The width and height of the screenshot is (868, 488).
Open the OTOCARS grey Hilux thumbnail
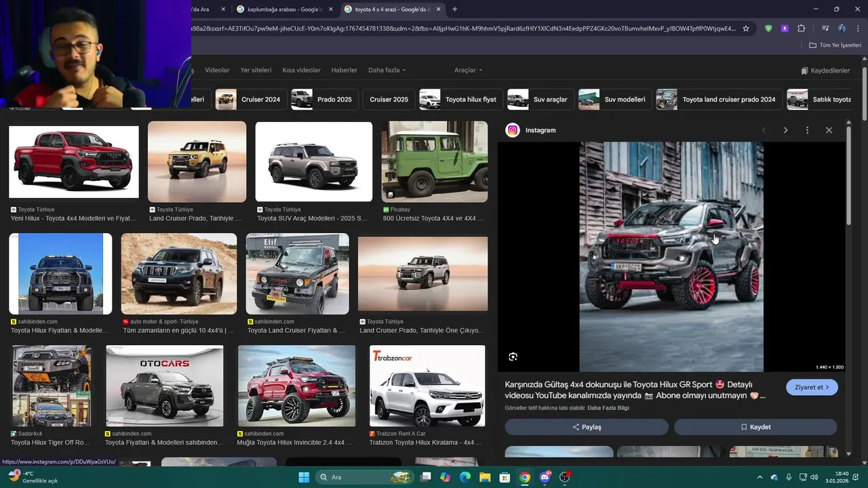pyautogui.click(x=165, y=386)
